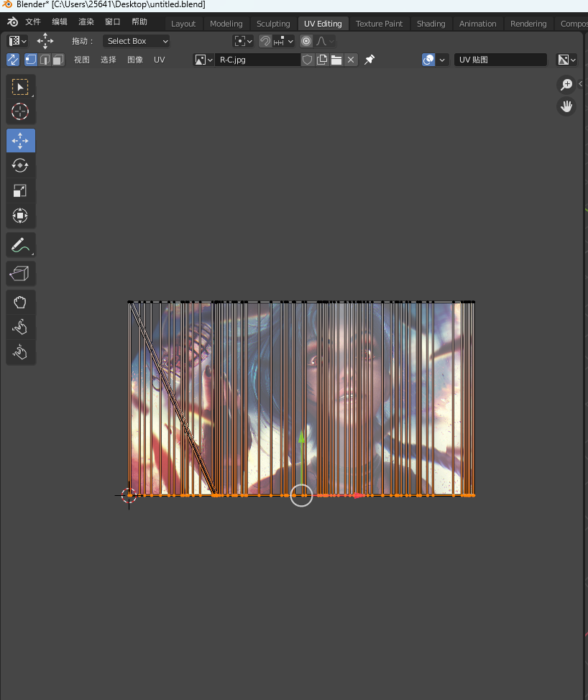This screenshot has height=700, width=588.
Task: Open the 图像 menu
Action: tap(135, 60)
